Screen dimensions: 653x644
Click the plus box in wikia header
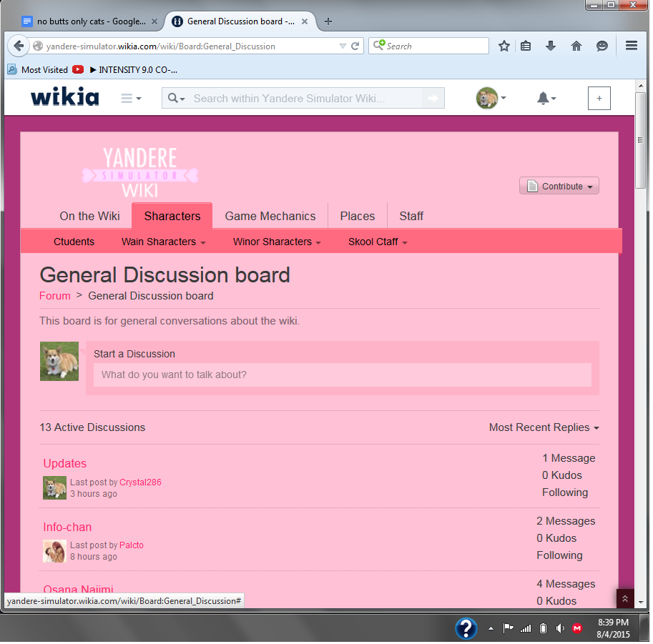point(599,98)
